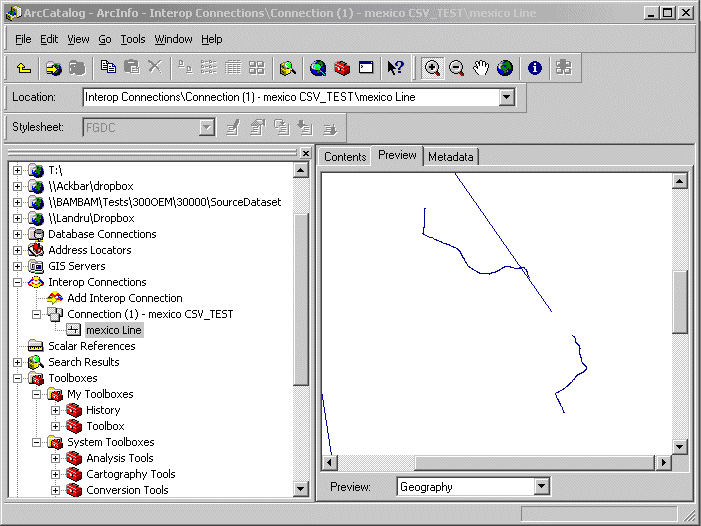701x526 pixels.
Task: Click the Full Extent globe icon
Action: [505, 68]
